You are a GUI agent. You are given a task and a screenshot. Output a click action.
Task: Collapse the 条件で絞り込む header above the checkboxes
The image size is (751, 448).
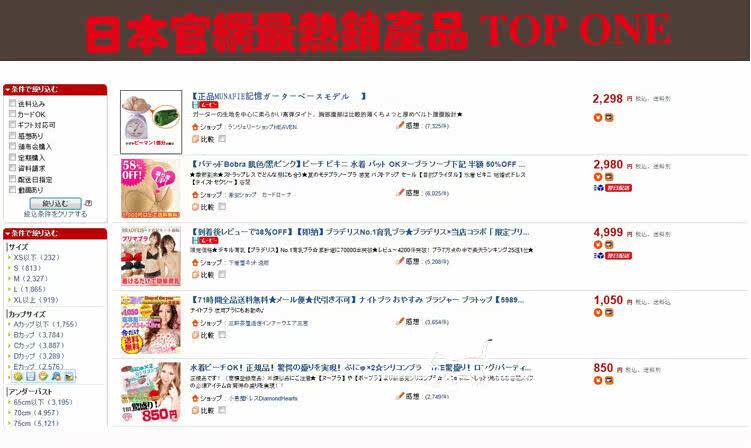55,90
